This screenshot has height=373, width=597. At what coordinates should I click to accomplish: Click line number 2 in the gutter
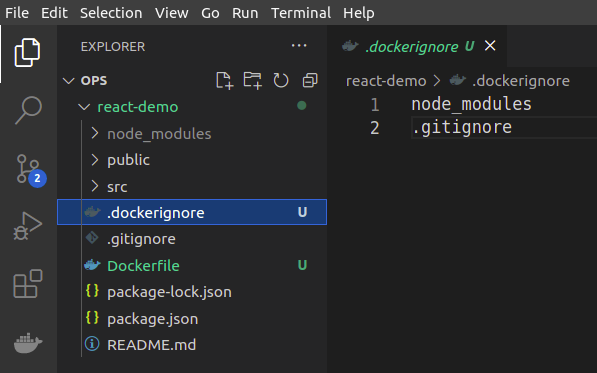tap(375, 128)
